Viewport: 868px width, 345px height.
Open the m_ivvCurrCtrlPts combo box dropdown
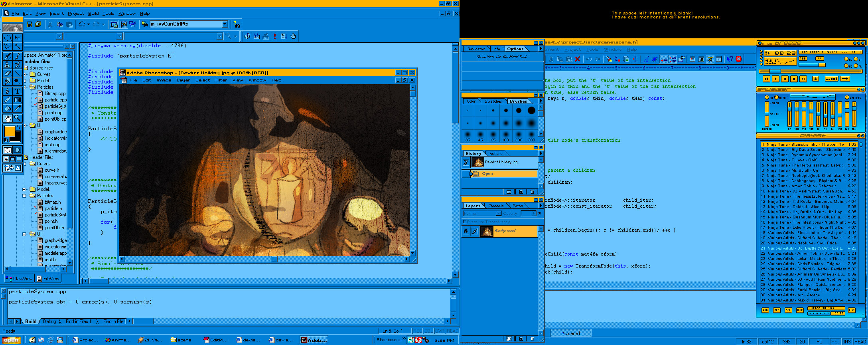tap(225, 24)
